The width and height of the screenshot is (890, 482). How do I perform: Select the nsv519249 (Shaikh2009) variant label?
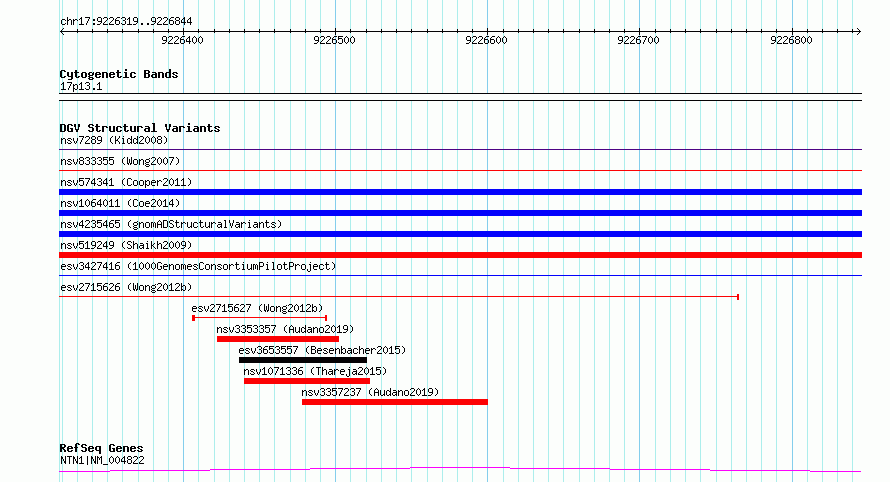[x=126, y=245]
